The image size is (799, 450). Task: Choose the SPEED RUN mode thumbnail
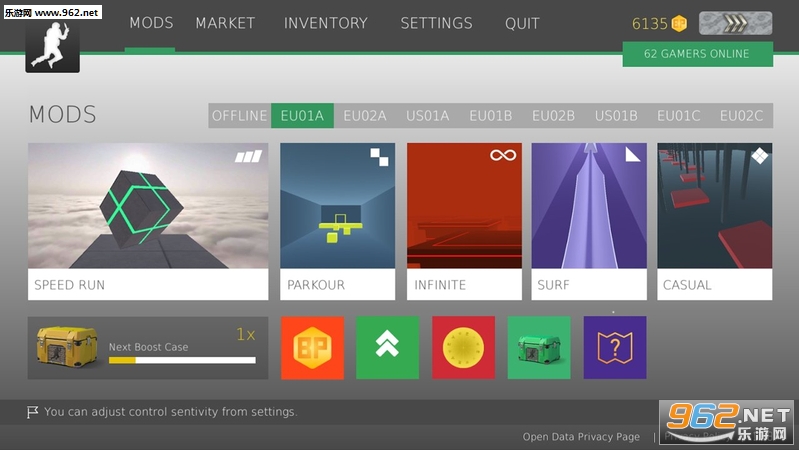pyautogui.click(x=148, y=205)
